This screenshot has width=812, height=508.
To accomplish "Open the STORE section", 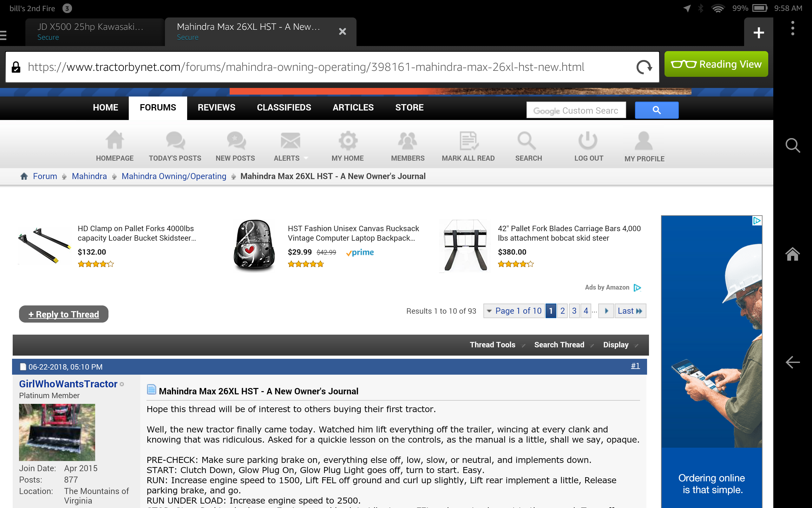I will pos(409,108).
